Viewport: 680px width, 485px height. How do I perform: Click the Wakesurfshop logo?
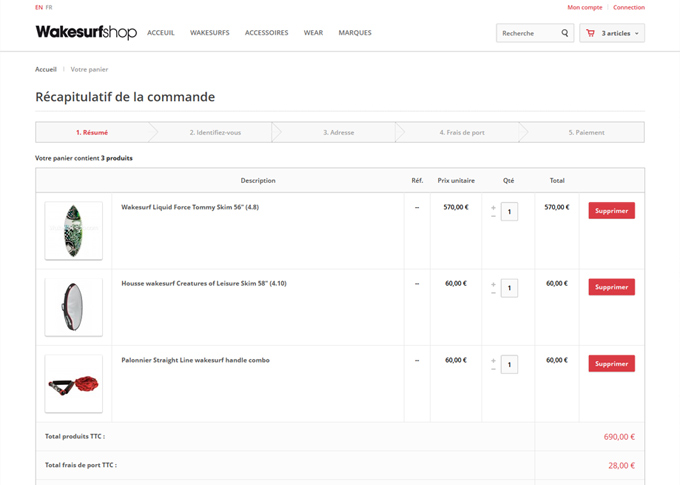tap(86, 32)
